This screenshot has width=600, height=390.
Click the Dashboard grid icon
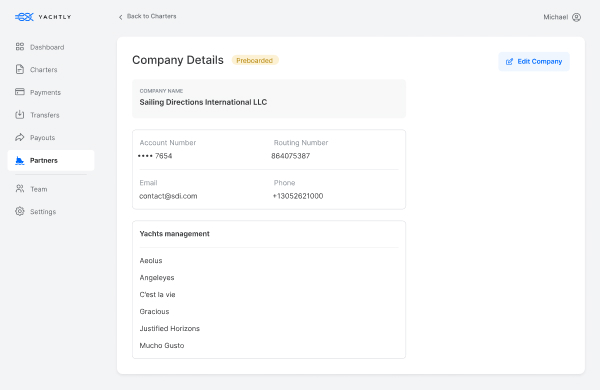(20, 47)
